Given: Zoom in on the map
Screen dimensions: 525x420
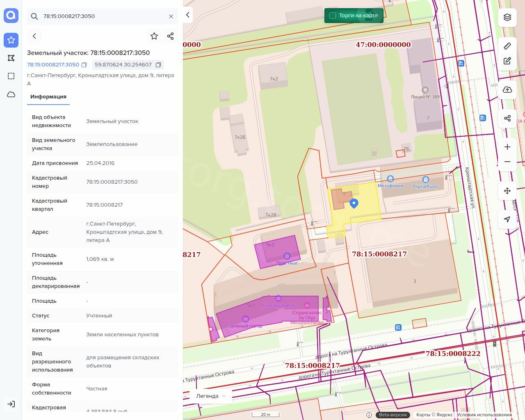Looking at the screenshot, I should pos(507,147).
